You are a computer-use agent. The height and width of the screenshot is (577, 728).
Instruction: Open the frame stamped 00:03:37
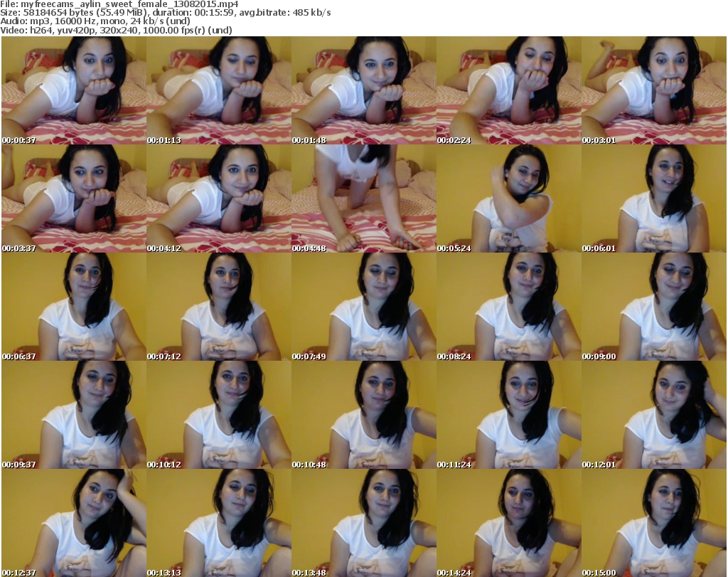tap(74, 198)
